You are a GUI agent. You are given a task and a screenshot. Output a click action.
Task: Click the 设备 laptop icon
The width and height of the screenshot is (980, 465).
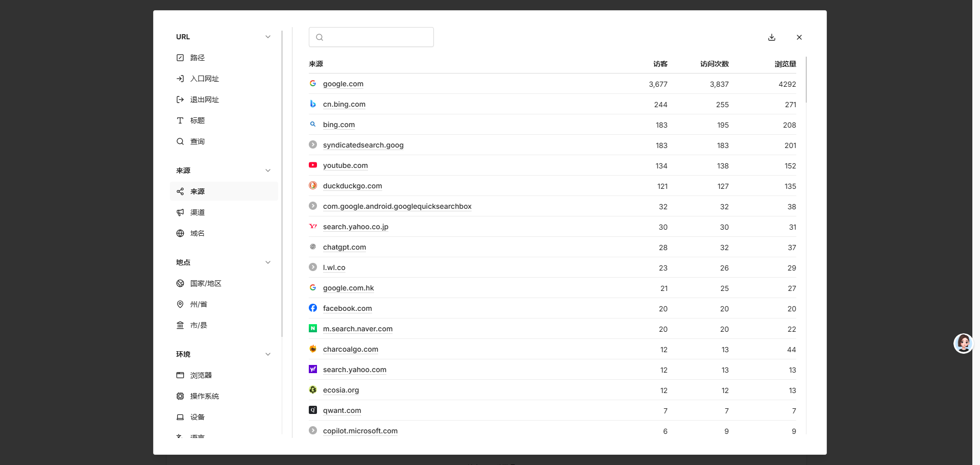[180, 417]
